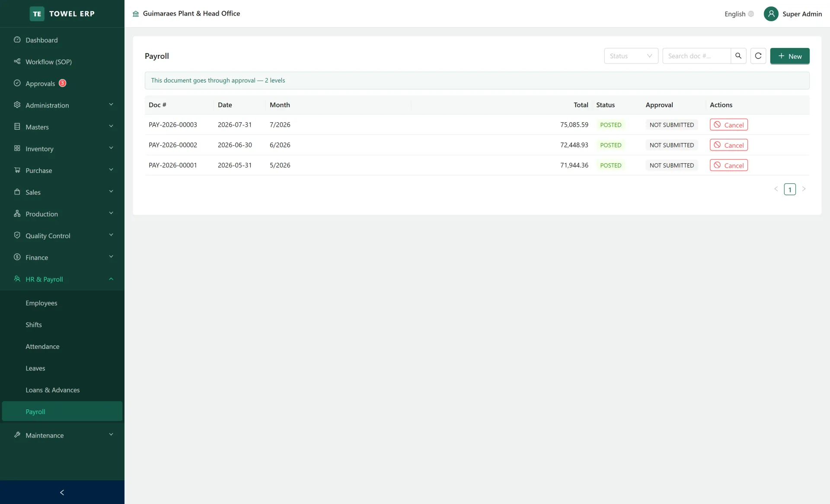Viewport: 830px width, 504px height.
Task: Click the Search doc # input field
Action: click(x=696, y=56)
